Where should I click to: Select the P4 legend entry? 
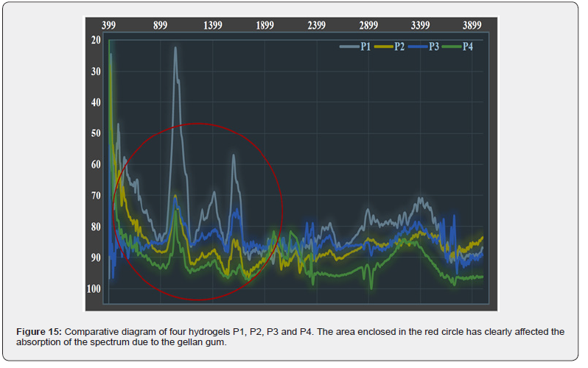467,47
